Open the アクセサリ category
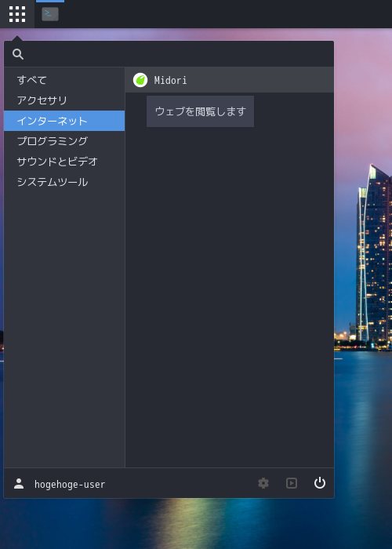This screenshot has width=392, height=549. click(64, 100)
